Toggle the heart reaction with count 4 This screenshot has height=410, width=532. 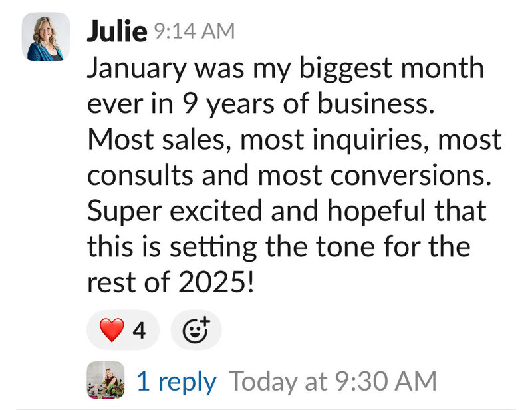123,329
